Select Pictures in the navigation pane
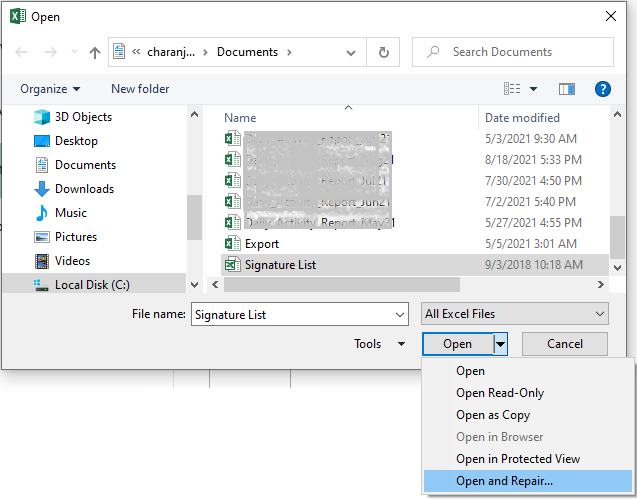The height and width of the screenshot is (499, 637). click(x=76, y=237)
